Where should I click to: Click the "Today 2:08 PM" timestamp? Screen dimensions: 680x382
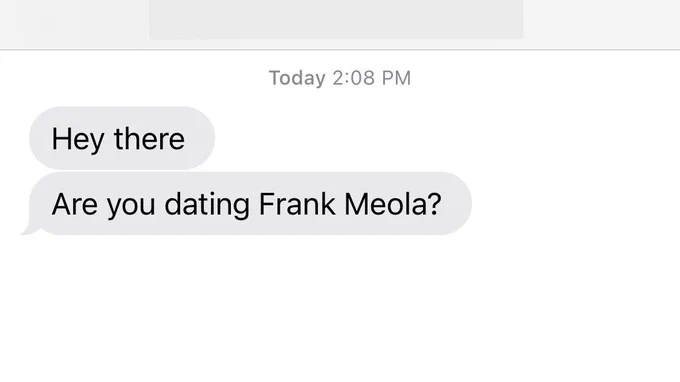click(x=340, y=78)
